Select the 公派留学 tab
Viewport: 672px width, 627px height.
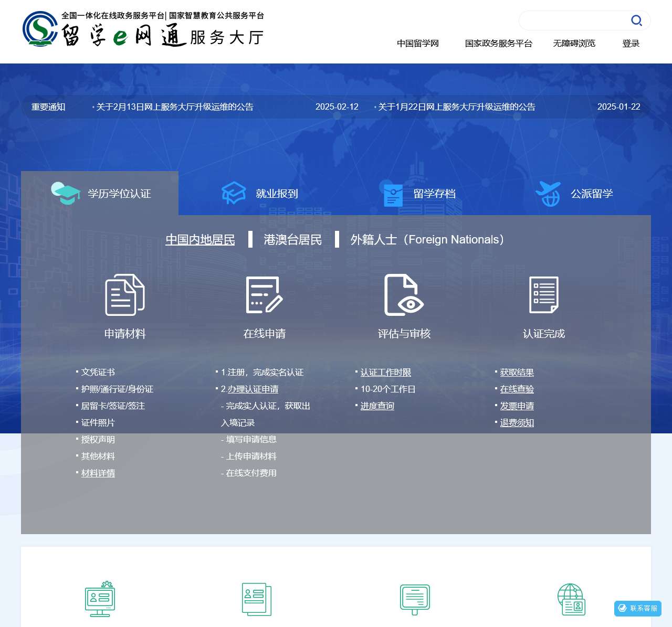click(x=575, y=194)
